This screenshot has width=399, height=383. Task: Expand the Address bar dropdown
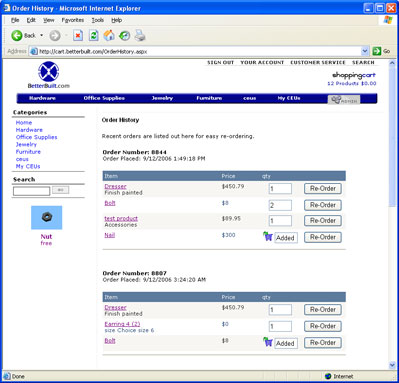click(x=365, y=51)
